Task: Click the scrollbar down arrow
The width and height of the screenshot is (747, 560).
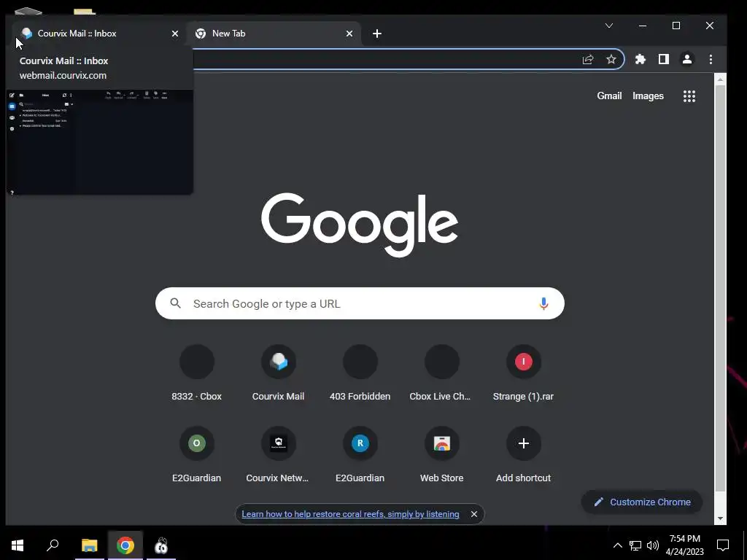Action: [x=720, y=518]
